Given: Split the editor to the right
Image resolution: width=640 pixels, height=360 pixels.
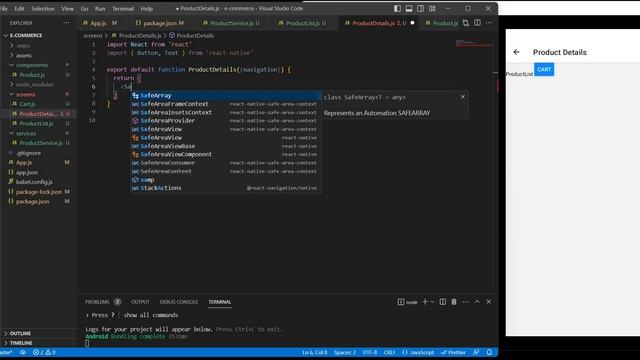Looking at the screenshot, I should pyautogui.click(x=477, y=23).
